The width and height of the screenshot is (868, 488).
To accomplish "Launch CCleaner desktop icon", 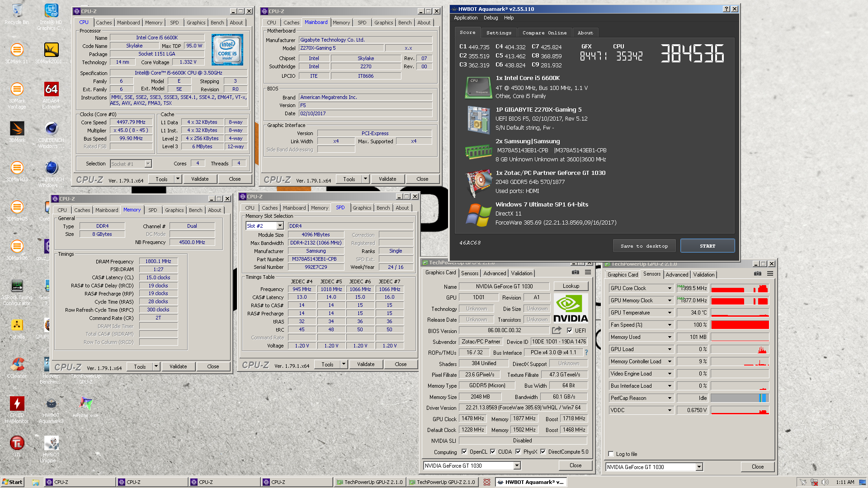I will [x=17, y=367].
